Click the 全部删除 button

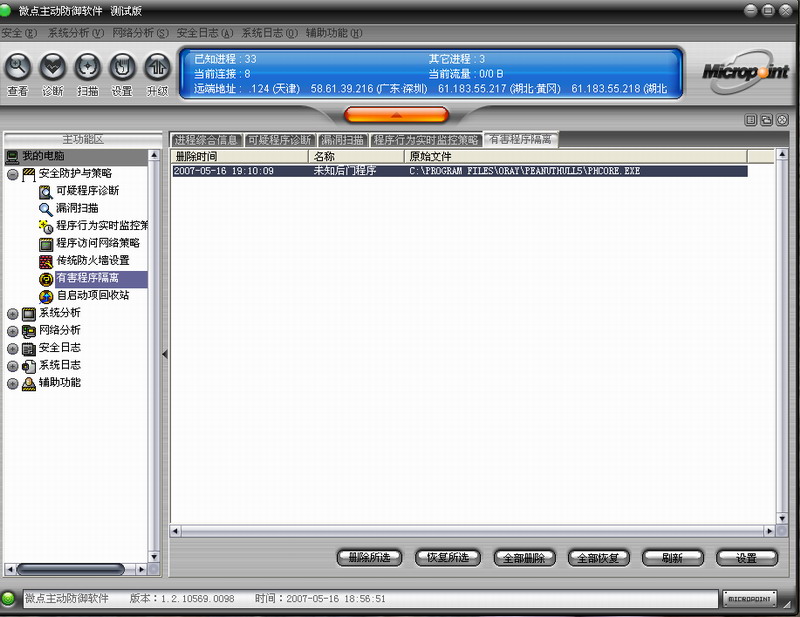click(524, 558)
